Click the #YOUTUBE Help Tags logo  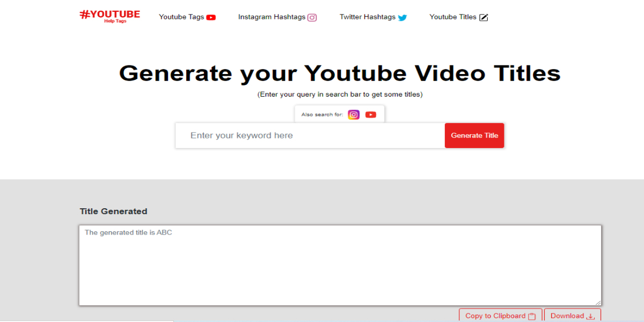(110, 16)
